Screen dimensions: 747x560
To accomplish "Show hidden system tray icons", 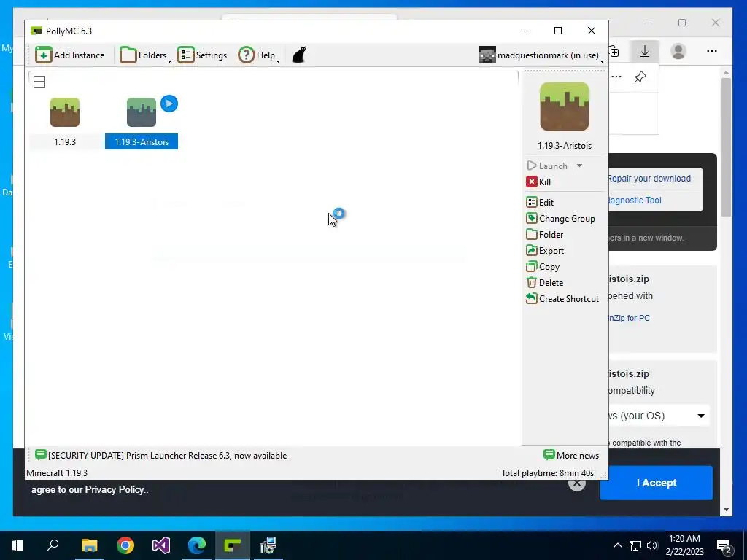I will 617,545.
